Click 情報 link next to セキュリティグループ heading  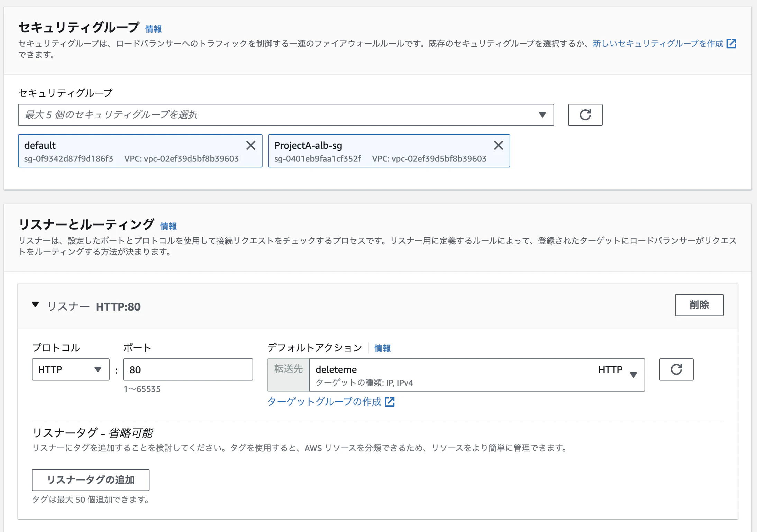(x=154, y=29)
